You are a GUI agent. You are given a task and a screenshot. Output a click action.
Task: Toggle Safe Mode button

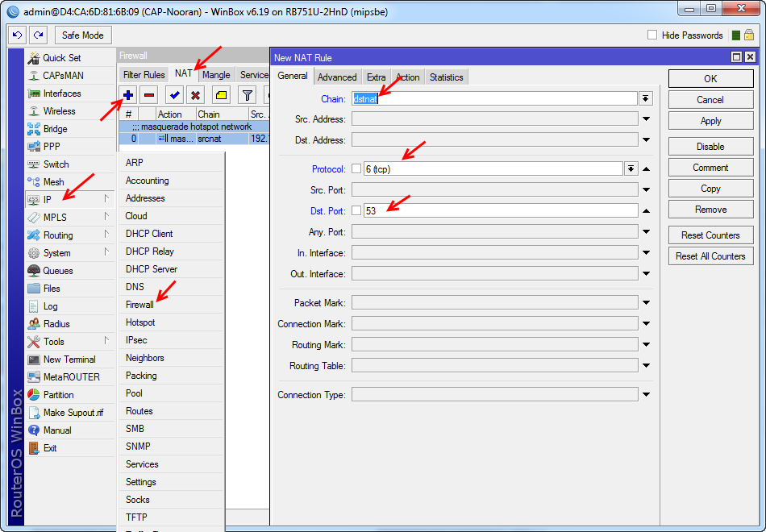(x=83, y=35)
